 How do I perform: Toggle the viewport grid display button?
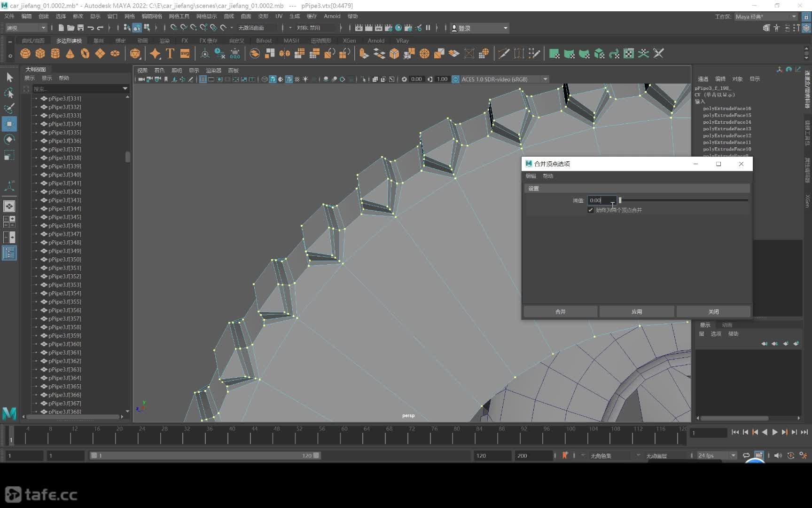click(x=203, y=79)
